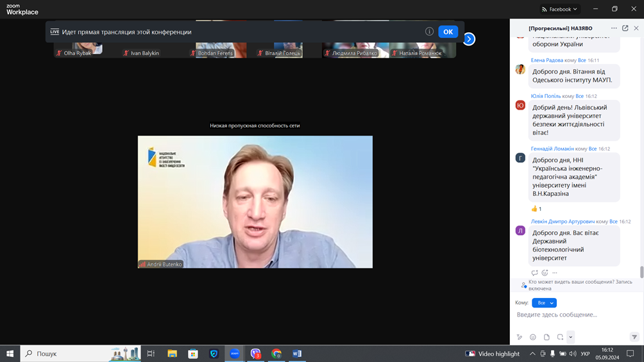
Task: Open more options on the last message
Action: tap(555, 273)
